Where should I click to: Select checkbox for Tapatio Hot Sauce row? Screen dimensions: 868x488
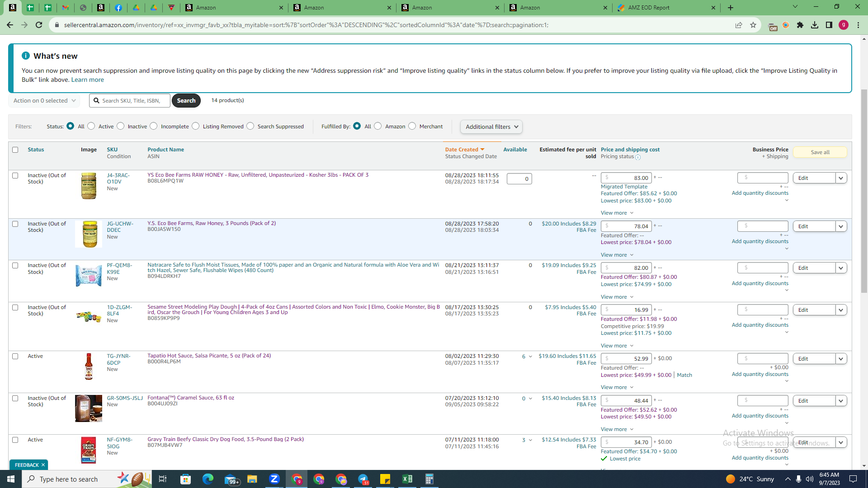15,356
